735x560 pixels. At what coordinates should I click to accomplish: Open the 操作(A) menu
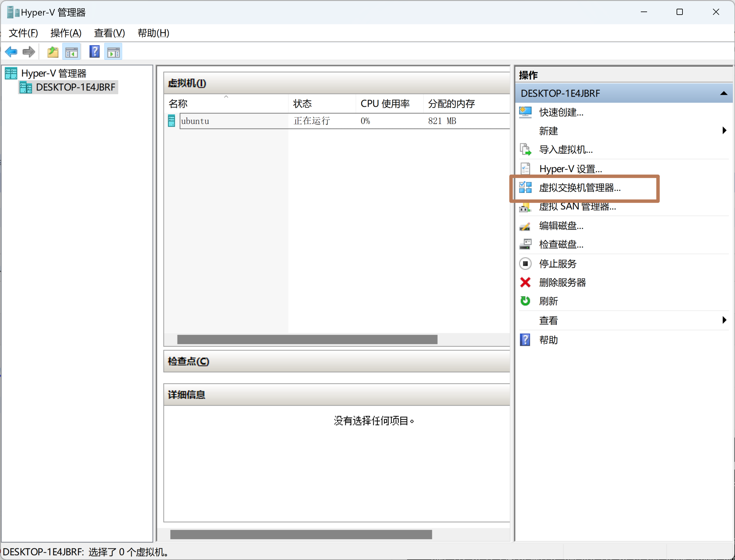[x=66, y=33]
